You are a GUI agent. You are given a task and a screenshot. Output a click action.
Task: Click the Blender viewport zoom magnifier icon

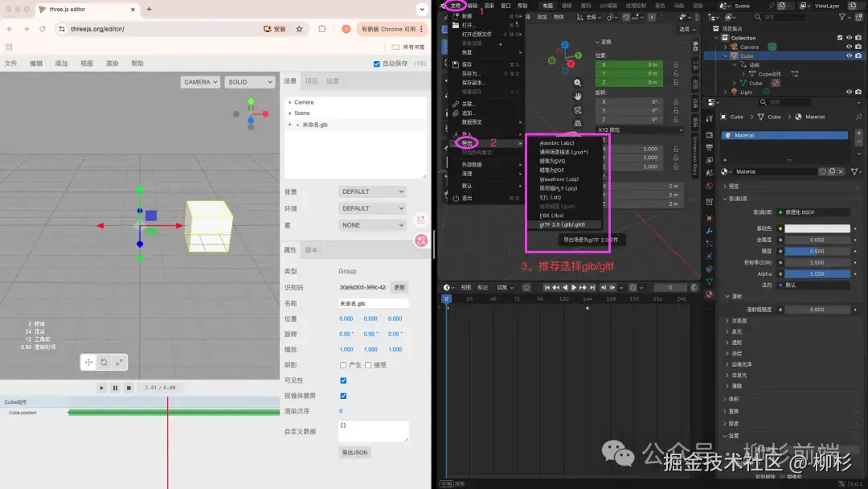577,83
